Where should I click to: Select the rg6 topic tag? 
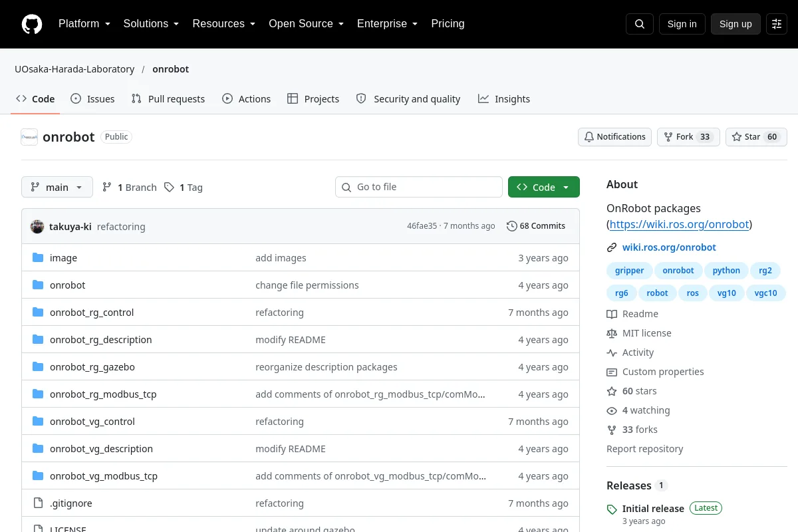click(621, 293)
